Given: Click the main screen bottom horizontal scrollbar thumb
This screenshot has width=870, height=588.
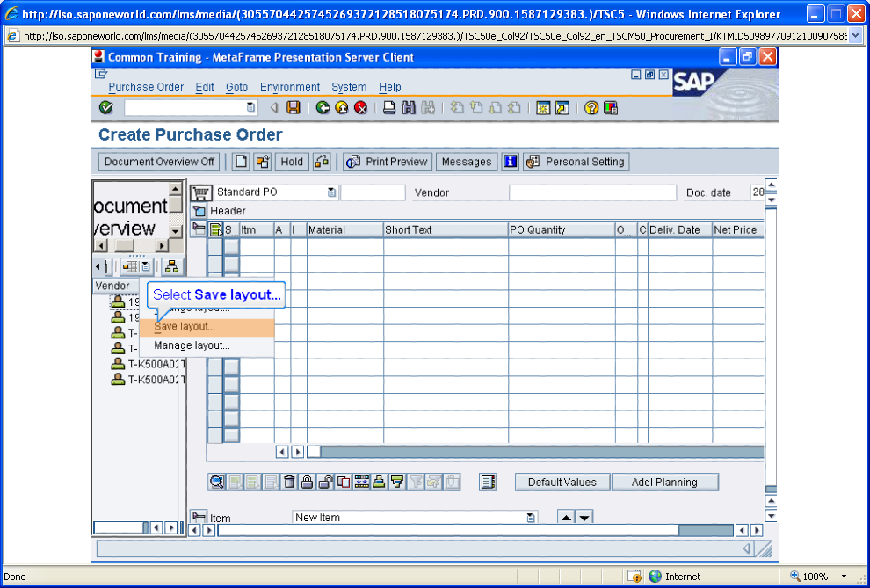Looking at the screenshot, I should [448, 530].
